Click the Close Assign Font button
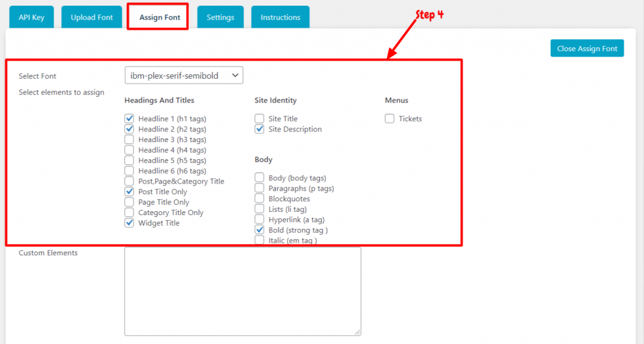Viewport: 644px width, 344px height. (587, 48)
